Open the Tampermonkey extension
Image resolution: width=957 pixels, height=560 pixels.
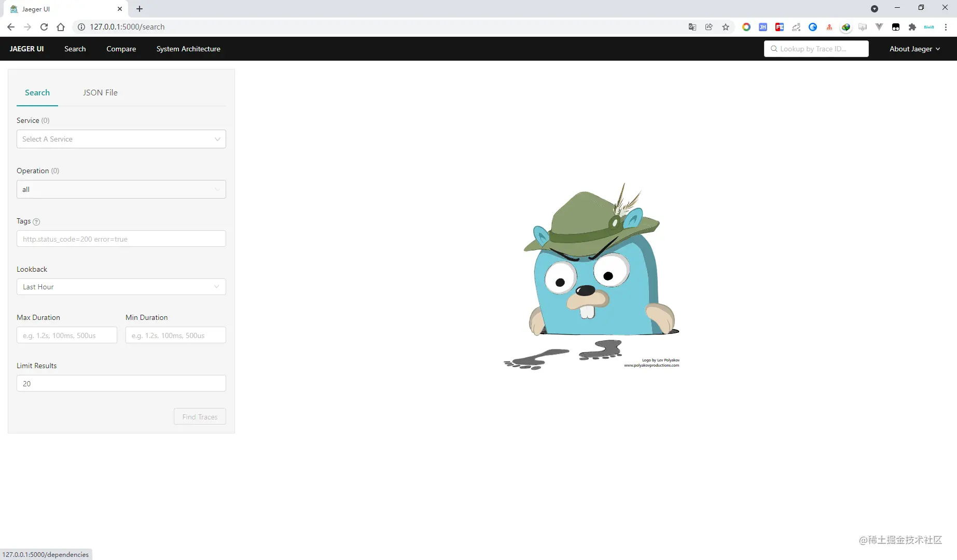point(896,27)
